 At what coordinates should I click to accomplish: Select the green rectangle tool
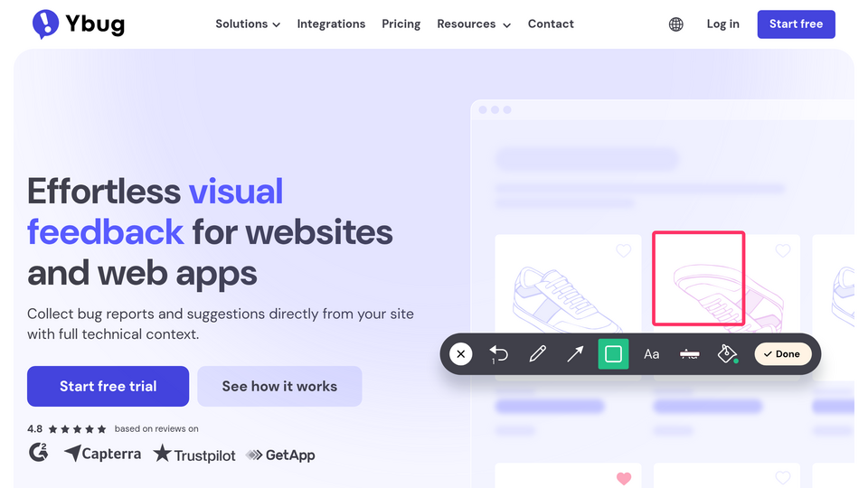613,354
